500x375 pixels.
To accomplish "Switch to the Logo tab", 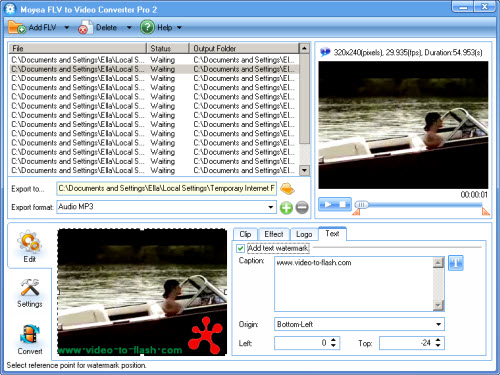I will coord(304,234).
